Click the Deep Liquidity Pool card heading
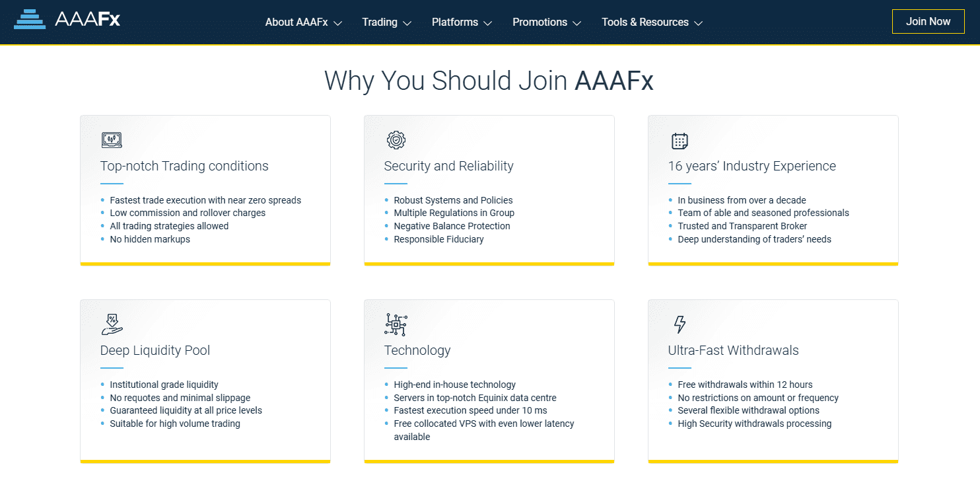980x483 pixels. click(x=155, y=350)
